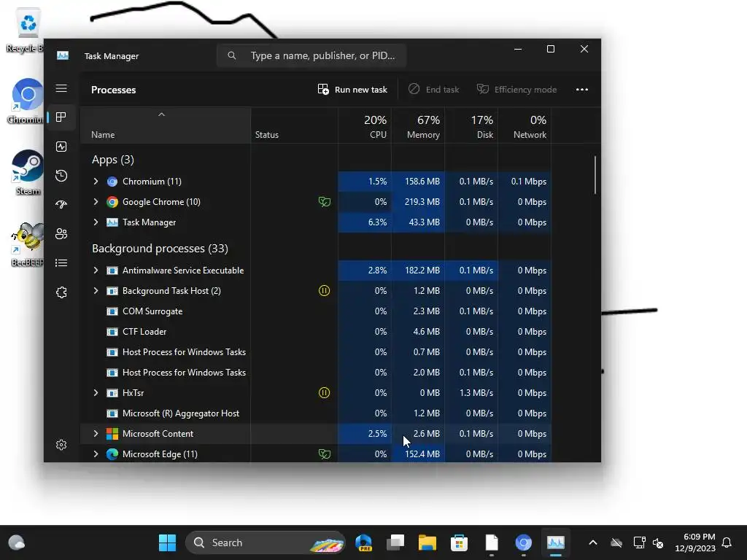Image resolution: width=747 pixels, height=560 pixels.
Task: Click efficiency leaf icon on Microsoft Edge row
Action: point(324,454)
